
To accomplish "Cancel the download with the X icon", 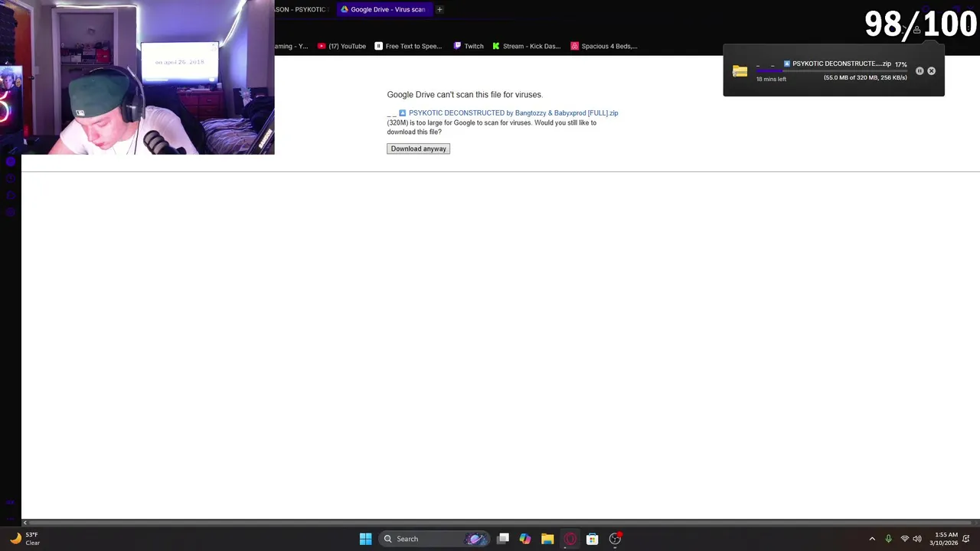I will click(931, 71).
